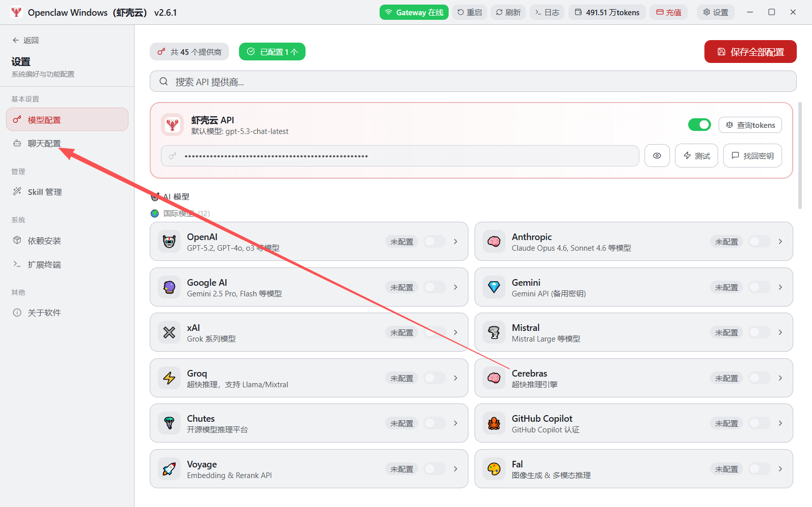Click the Voyage rocket icon
This screenshot has width=812, height=507.
[x=169, y=469]
